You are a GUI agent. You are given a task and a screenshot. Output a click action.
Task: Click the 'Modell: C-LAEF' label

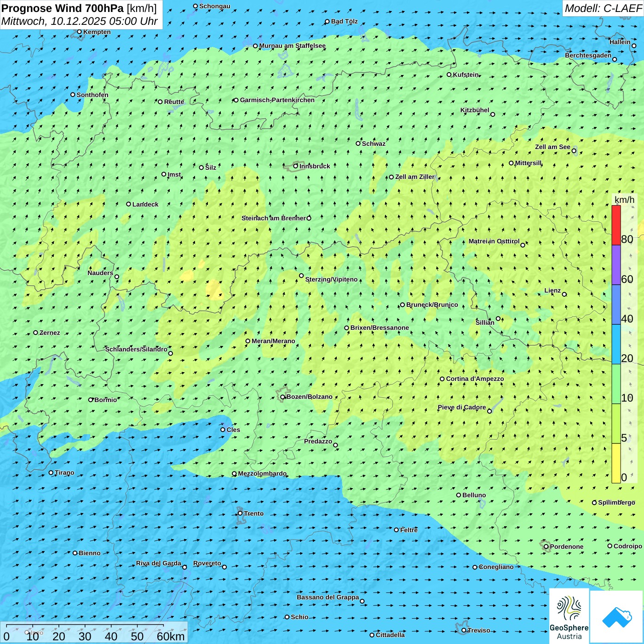click(603, 8)
